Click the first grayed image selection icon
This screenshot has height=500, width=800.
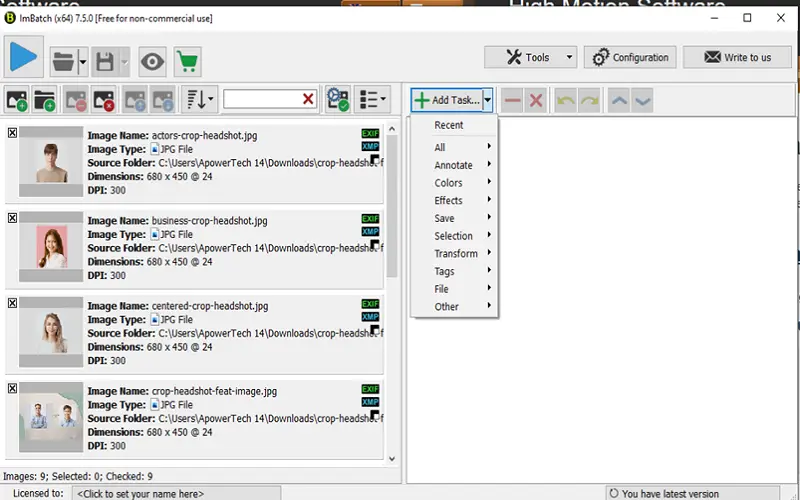[135, 99]
